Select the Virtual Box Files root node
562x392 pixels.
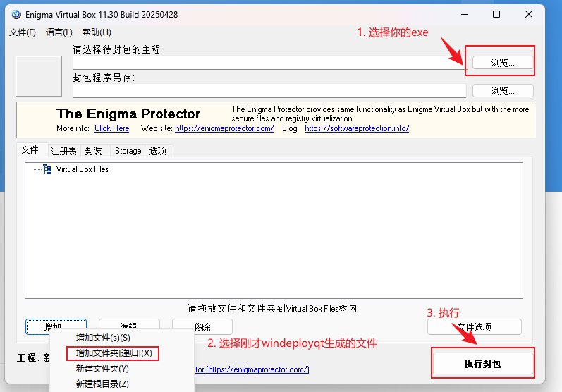tap(83, 169)
